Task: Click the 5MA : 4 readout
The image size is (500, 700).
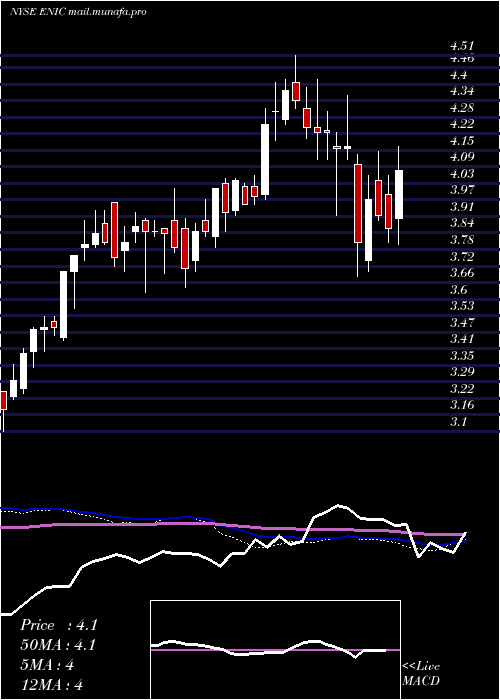Action: [x=46, y=665]
